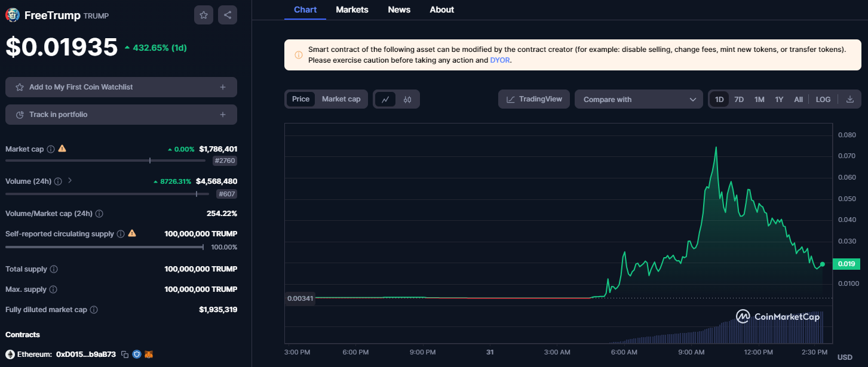Click the 254.22% ratio value

[x=222, y=214]
